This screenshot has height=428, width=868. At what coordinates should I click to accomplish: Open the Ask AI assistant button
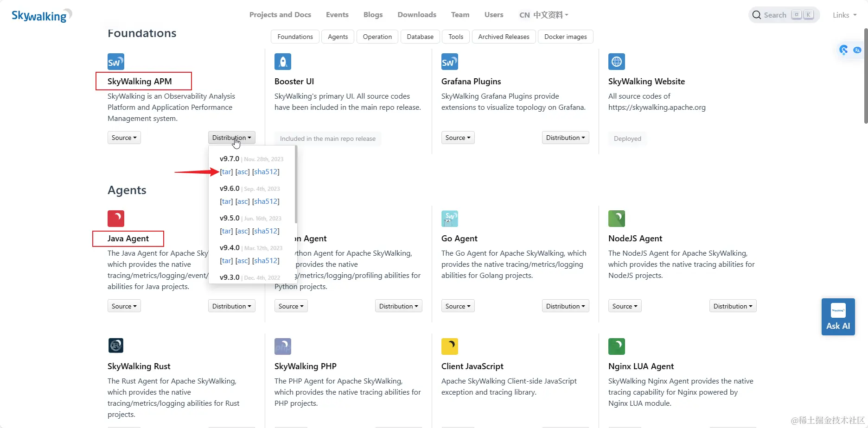click(838, 317)
